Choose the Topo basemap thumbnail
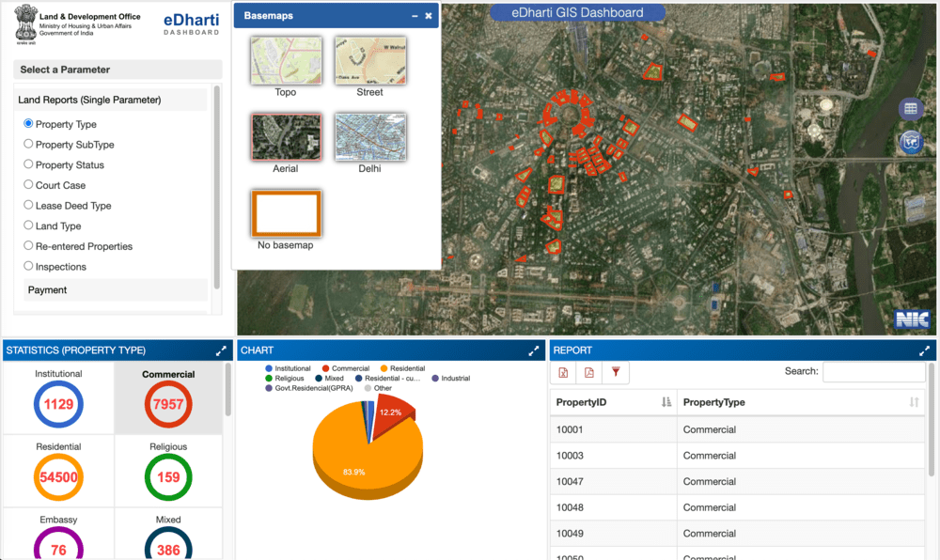This screenshot has height=560, width=940. point(286,60)
